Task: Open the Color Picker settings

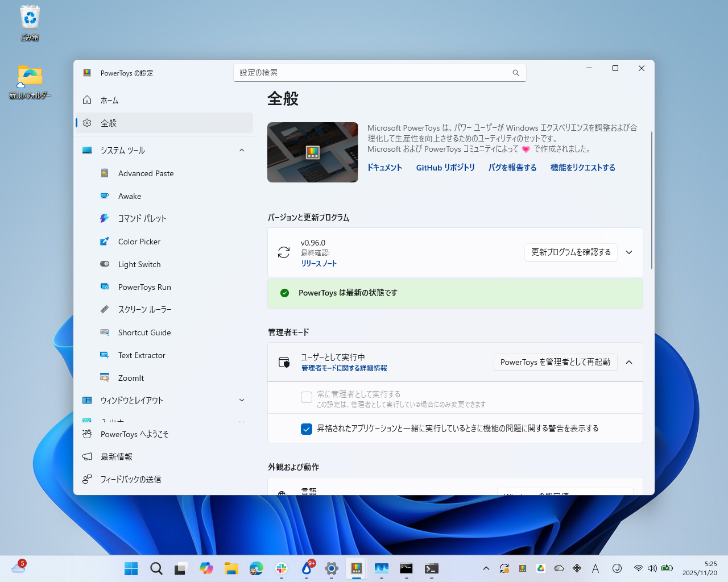Action: (x=138, y=242)
